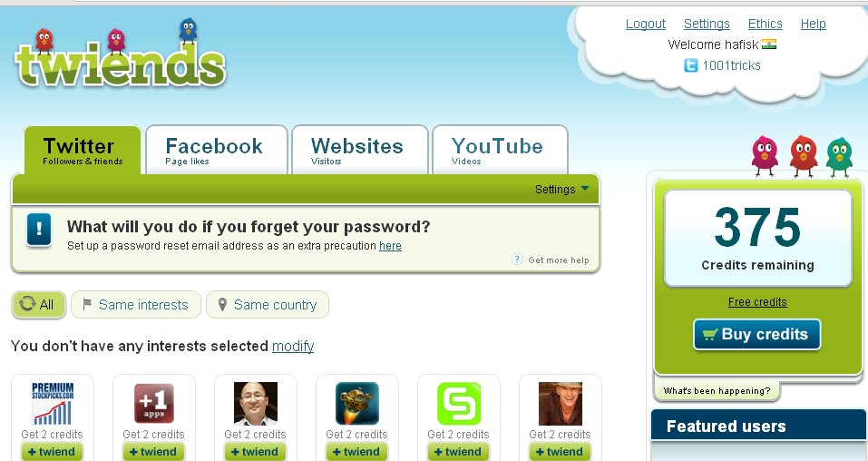Open the Premium Stockpicks profile image
Screen dimensions: 868x461
tap(53, 403)
